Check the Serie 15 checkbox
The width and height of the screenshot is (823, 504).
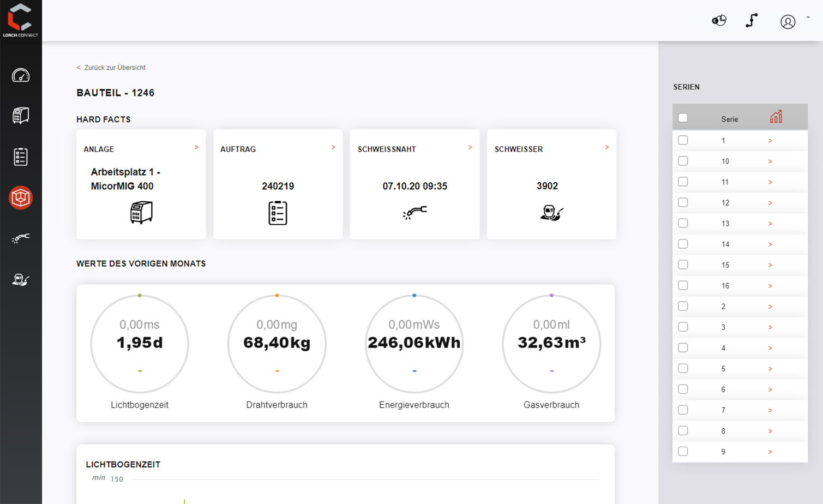[x=683, y=265]
